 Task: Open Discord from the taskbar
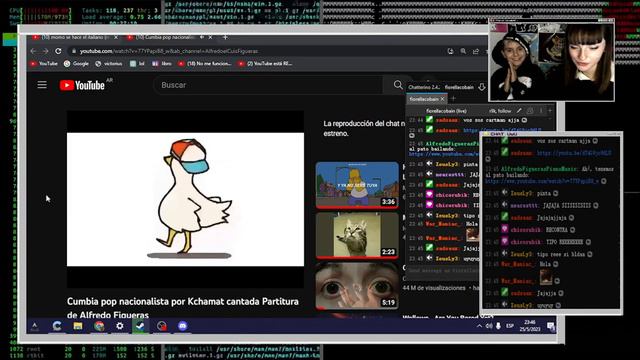point(182,326)
